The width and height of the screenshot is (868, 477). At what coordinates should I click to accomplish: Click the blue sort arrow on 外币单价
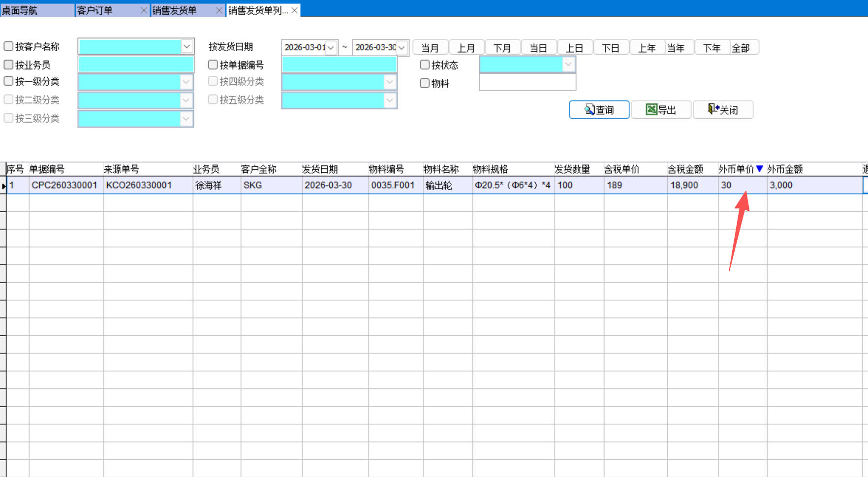tap(759, 169)
